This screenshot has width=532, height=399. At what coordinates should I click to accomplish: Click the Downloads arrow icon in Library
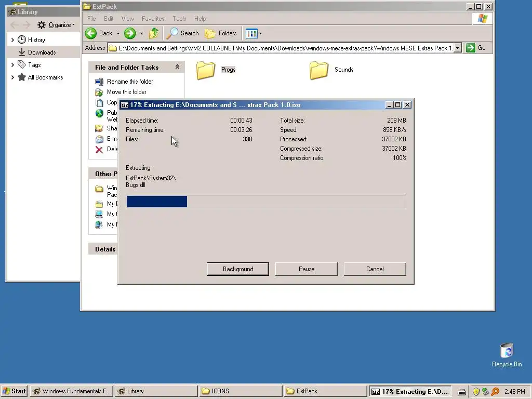[22, 52]
